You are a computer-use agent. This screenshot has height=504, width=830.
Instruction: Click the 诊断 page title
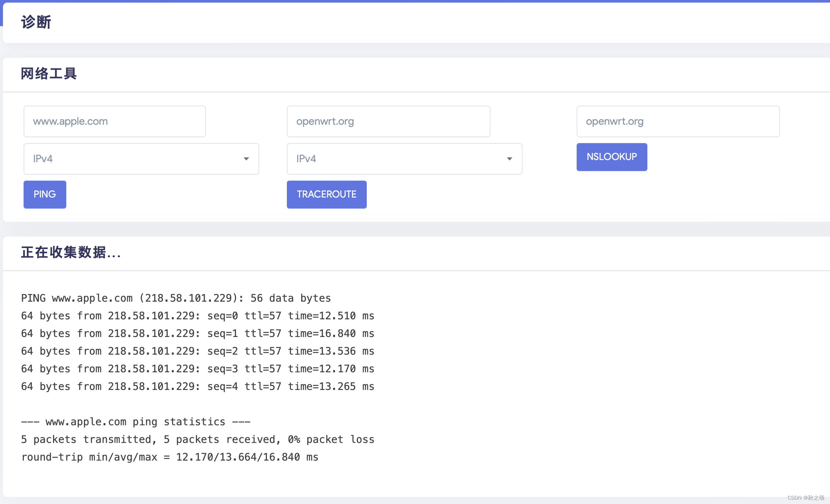click(x=36, y=22)
